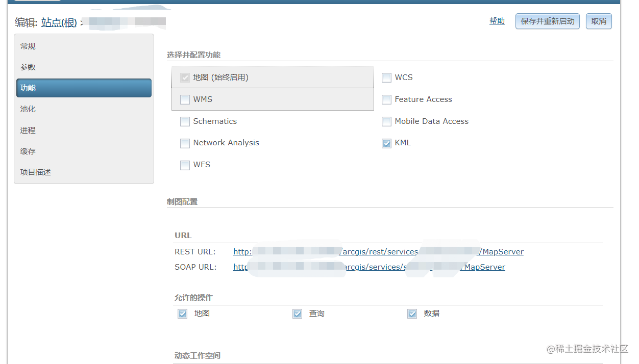The height and width of the screenshot is (364, 639).
Task: Switch to the 进程 tab
Action: click(28, 130)
